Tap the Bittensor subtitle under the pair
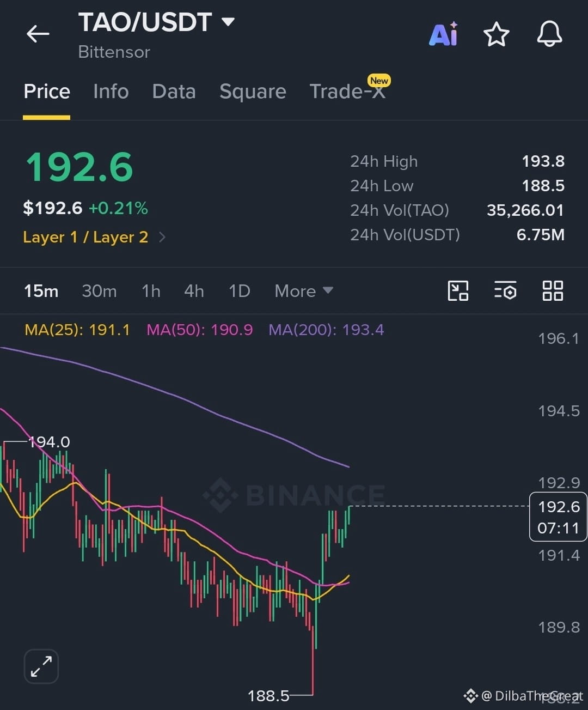Image resolution: width=588 pixels, height=710 pixels. pyautogui.click(x=114, y=52)
